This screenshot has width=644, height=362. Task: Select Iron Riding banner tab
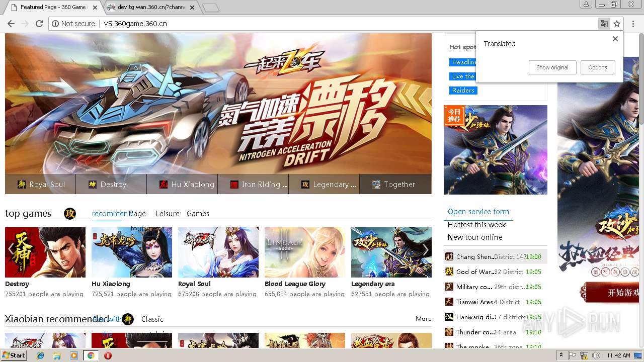[253, 185]
